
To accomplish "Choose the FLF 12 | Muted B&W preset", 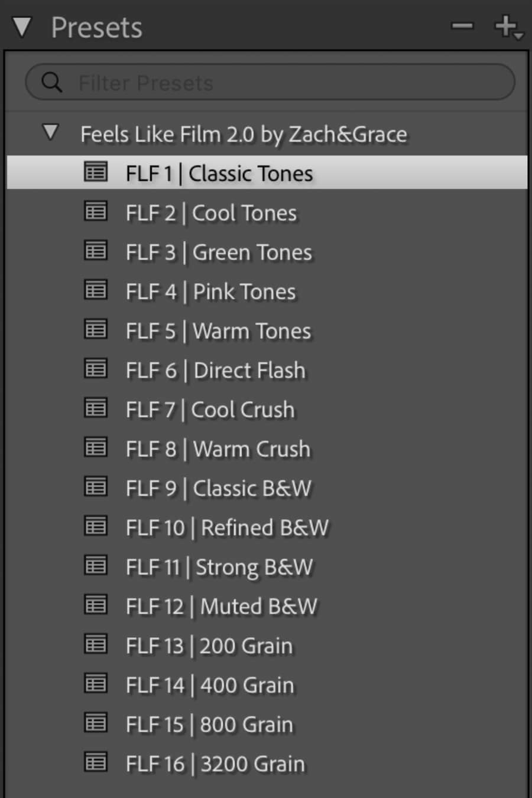I will [222, 606].
